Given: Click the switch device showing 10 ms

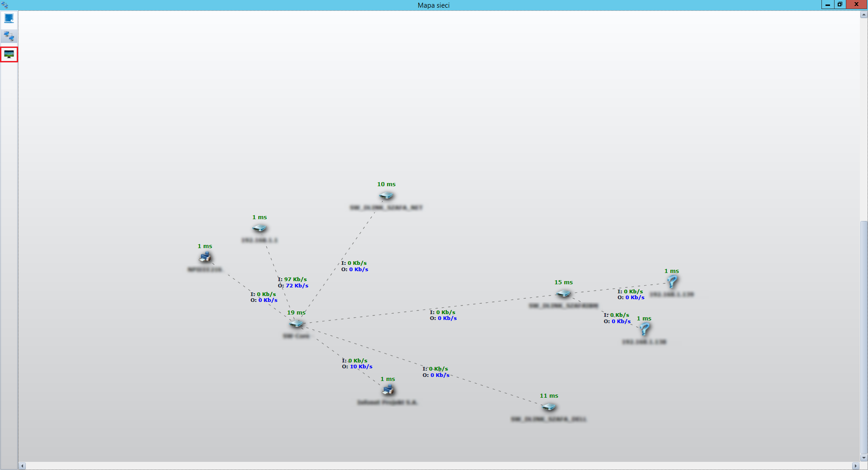Looking at the screenshot, I should (x=387, y=196).
